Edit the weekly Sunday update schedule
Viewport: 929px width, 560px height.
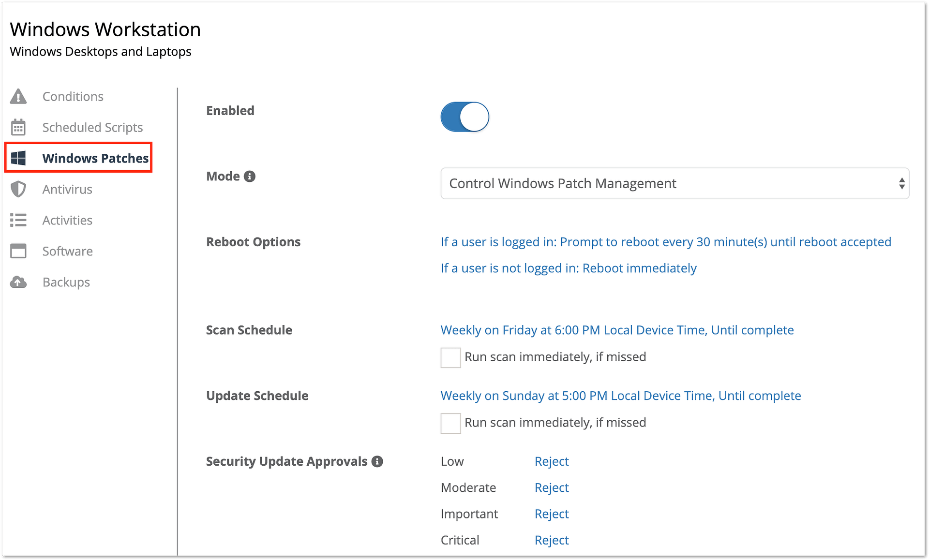click(x=620, y=396)
